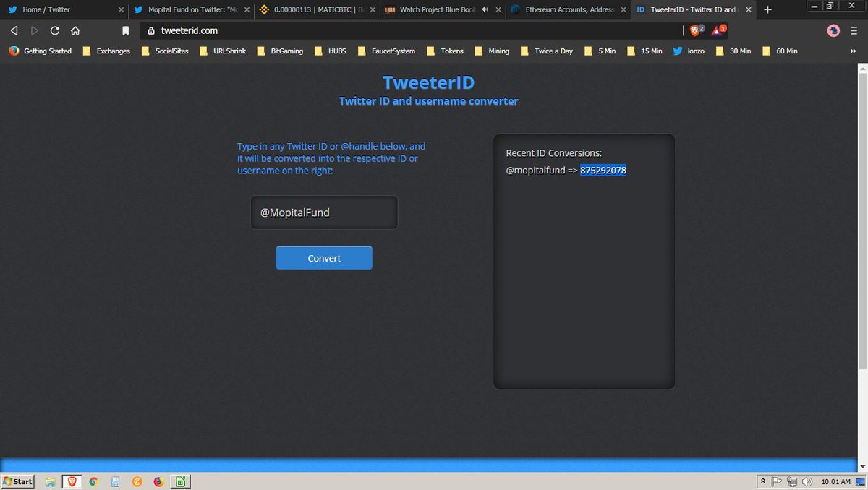Screen dimensions: 868x490
Task: Open the browser home page icon
Action: pyautogui.click(x=75, y=31)
